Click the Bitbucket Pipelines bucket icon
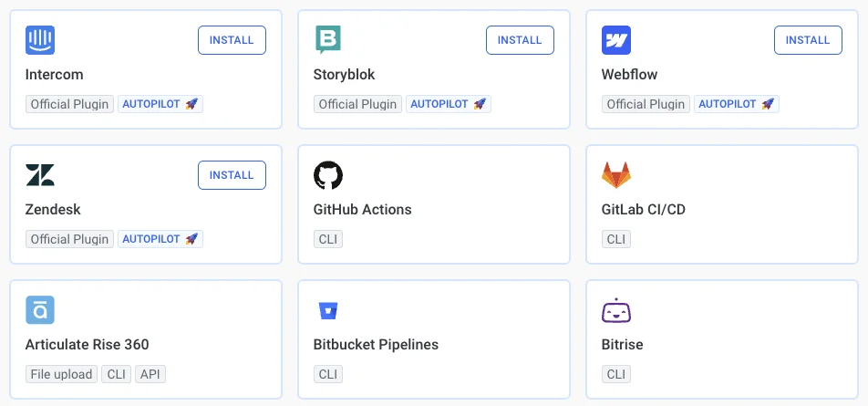Screen dimensions: 868x406 [328, 311]
